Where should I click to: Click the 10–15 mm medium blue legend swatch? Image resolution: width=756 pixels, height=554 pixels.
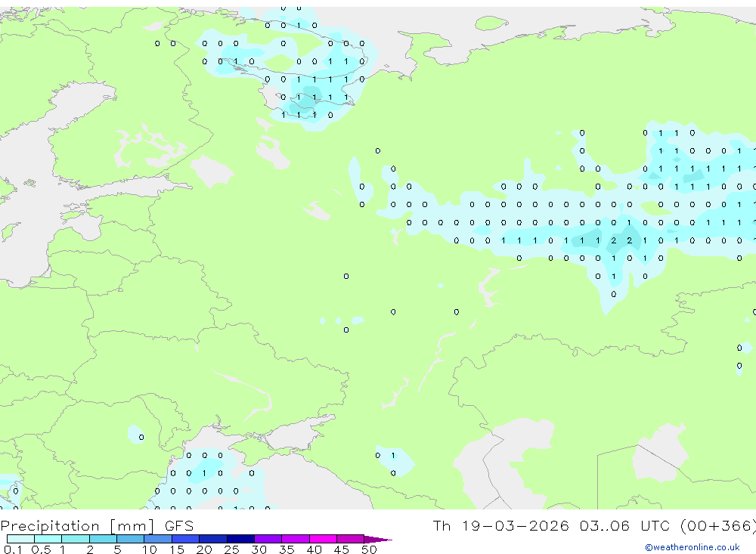[158, 539]
